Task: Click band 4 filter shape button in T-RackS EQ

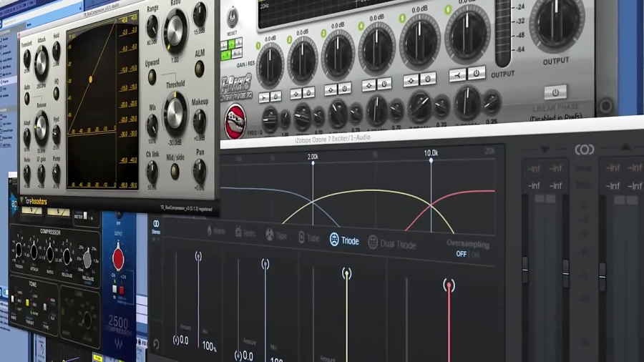Action: (369, 85)
